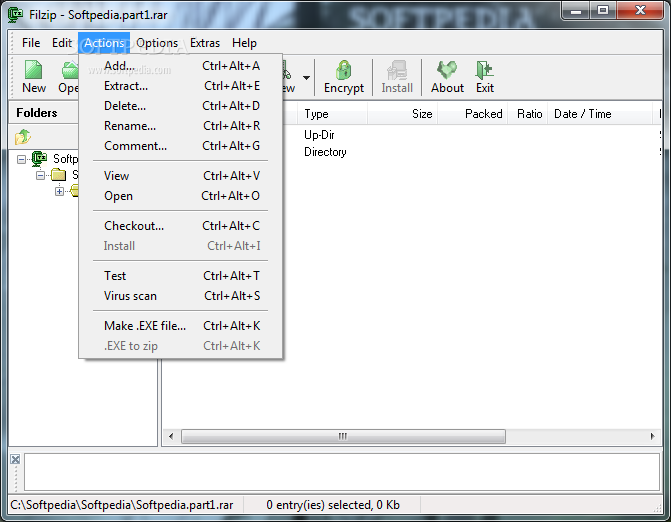Choose Add... from Actions menu

181,66
